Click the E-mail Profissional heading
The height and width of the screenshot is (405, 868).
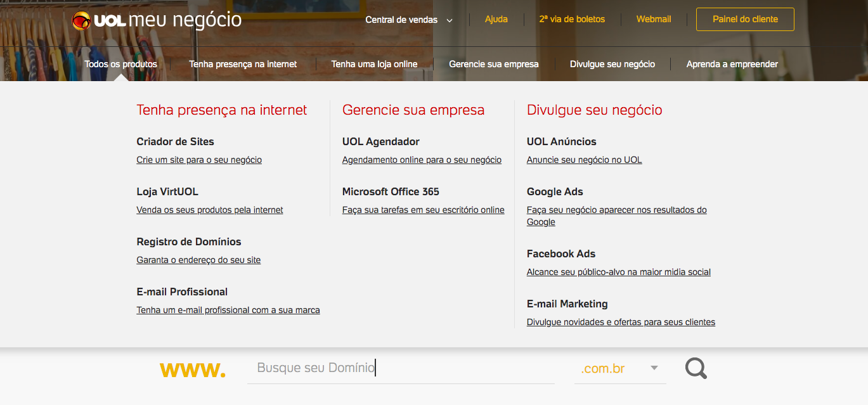pos(182,292)
